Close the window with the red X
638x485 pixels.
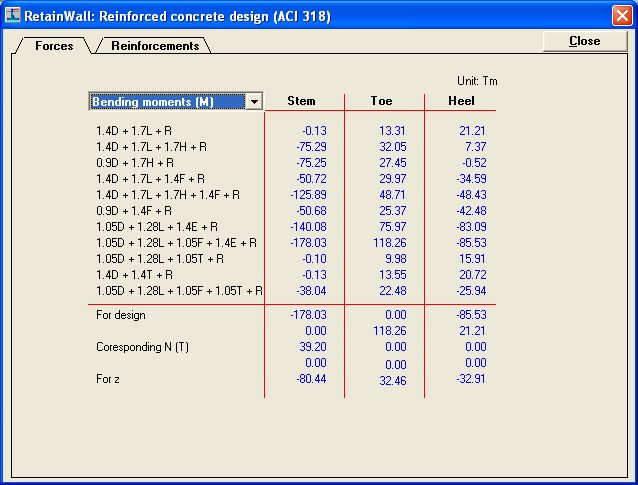pos(622,16)
